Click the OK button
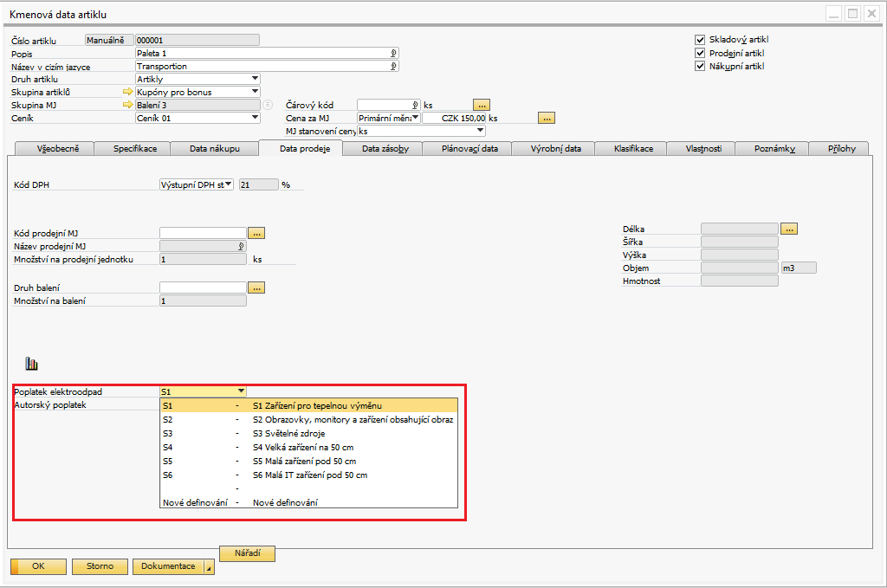The height and width of the screenshot is (588, 887). [x=38, y=566]
